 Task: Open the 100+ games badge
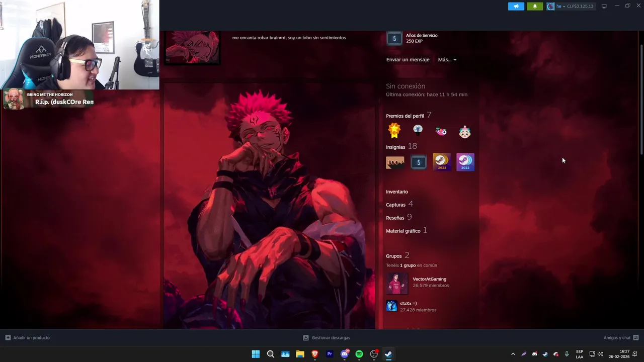[x=395, y=162]
